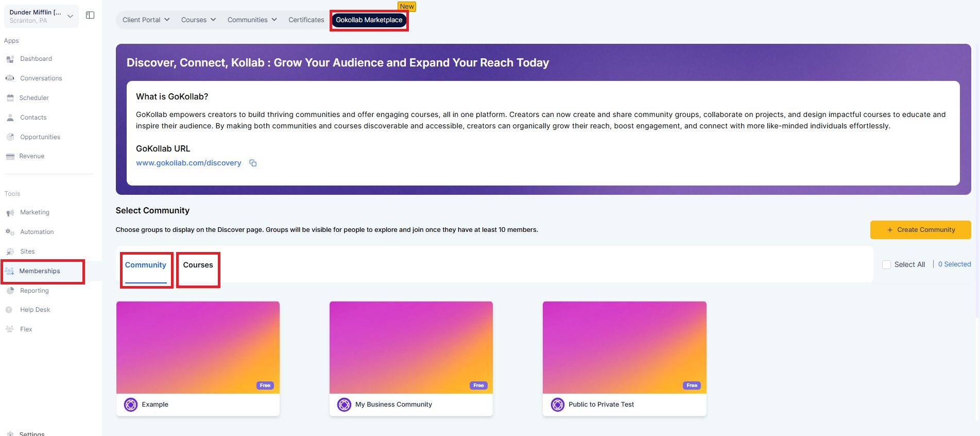The width and height of the screenshot is (980, 436).
Task: Select the Example community thumbnail
Action: pyautogui.click(x=198, y=347)
